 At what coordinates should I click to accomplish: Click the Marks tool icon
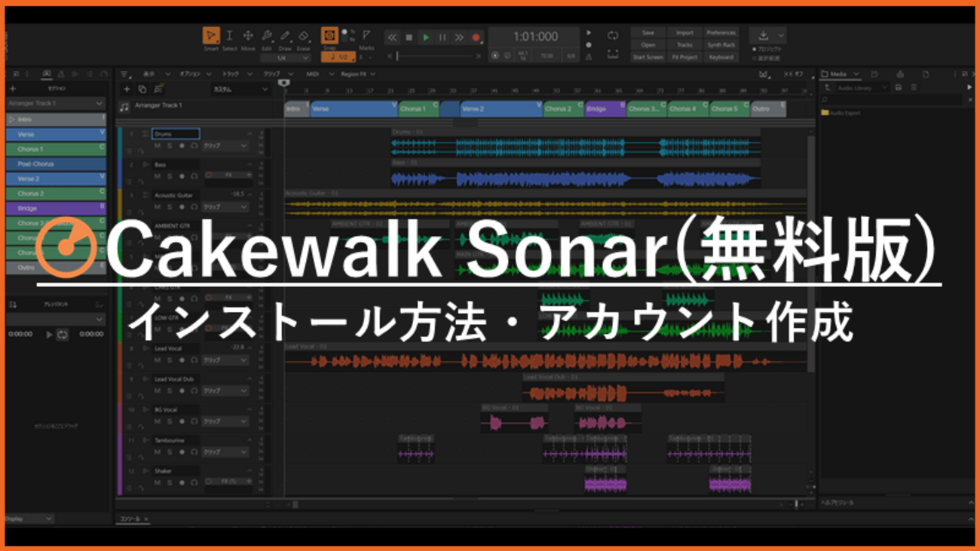366,36
